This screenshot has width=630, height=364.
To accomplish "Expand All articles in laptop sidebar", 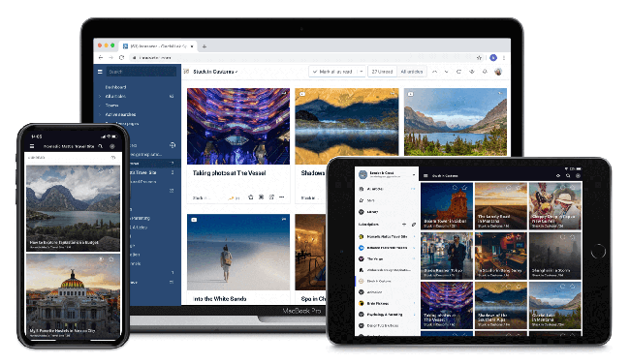I will [x=100, y=96].
